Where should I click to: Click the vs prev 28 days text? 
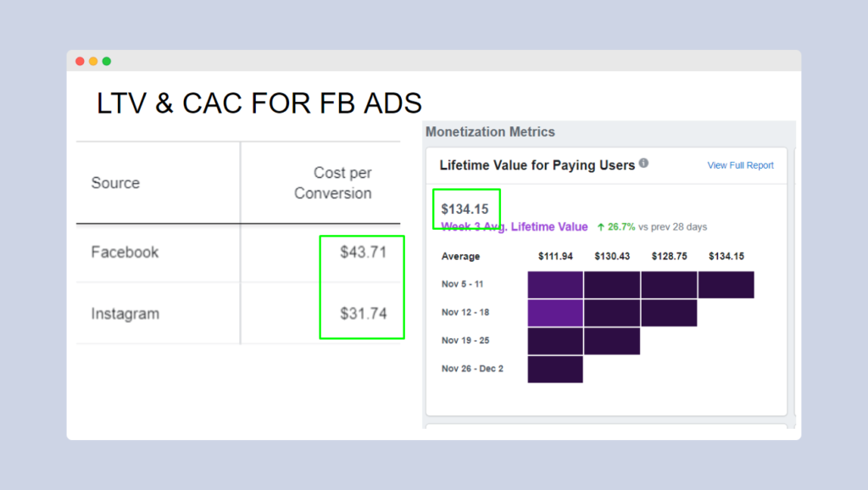tap(672, 226)
